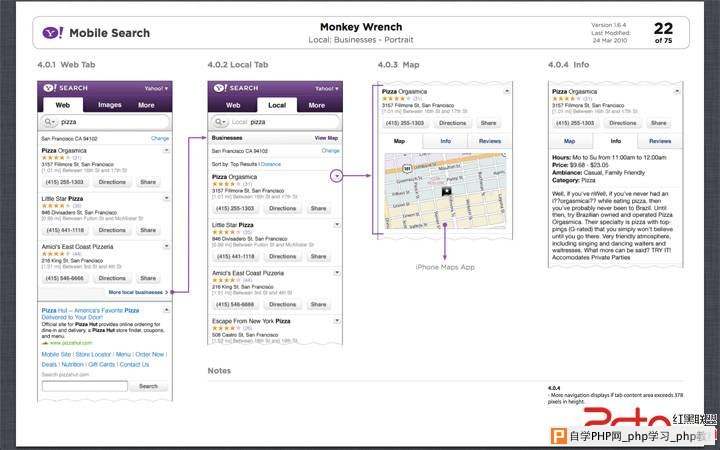Call (415) 546-6666 in Local Tab mockup
720x450 pixels.
pos(235,304)
